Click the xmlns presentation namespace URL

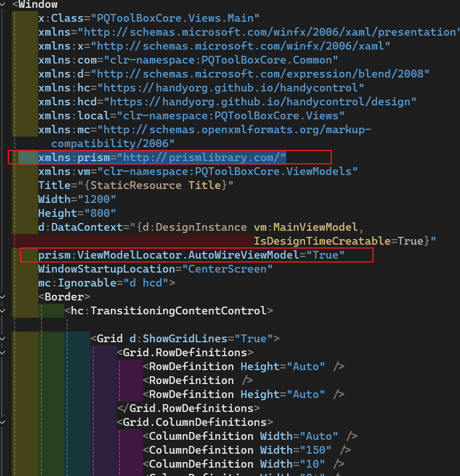[270, 32]
